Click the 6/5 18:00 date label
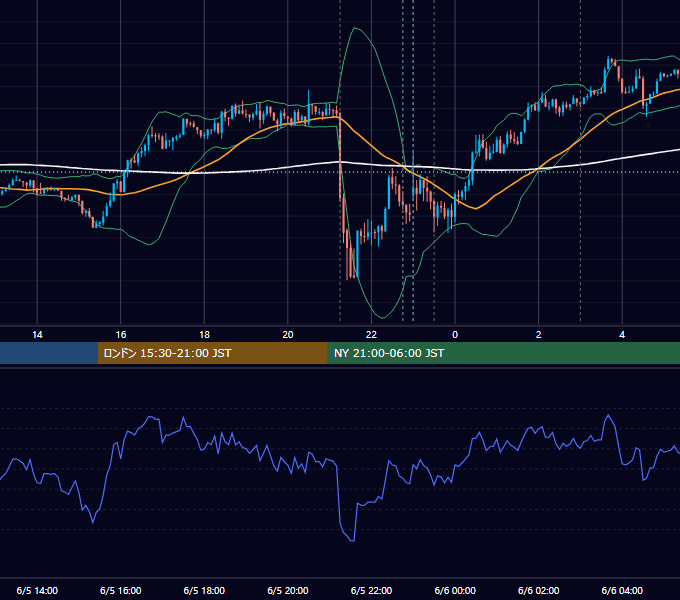 coord(204,590)
